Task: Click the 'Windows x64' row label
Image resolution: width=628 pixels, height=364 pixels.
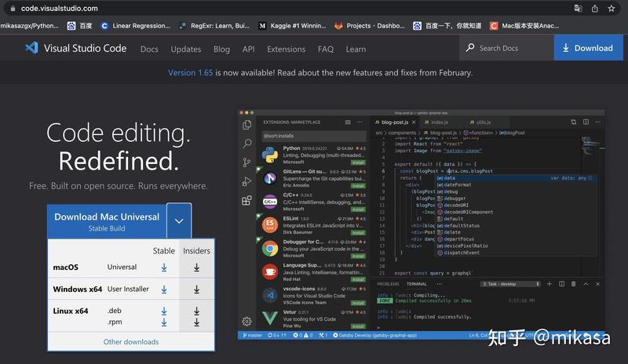Action: coord(77,289)
